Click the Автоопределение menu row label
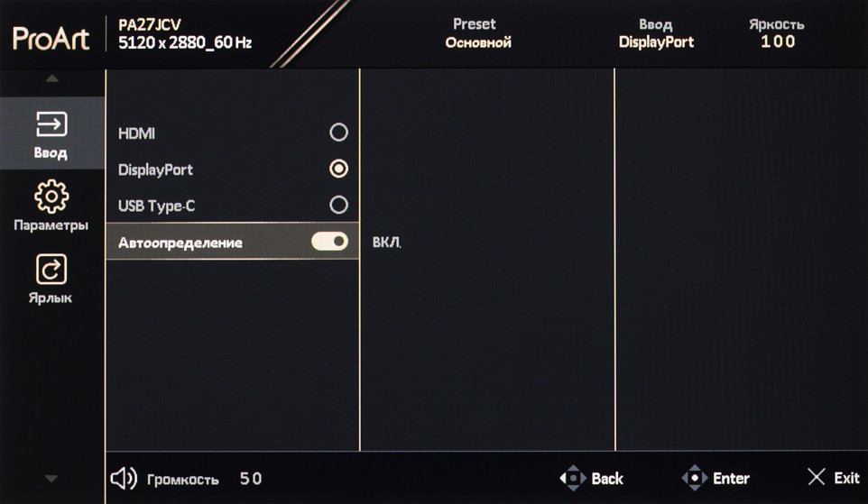Screen dimensions: 868x504 coord(180,243)
